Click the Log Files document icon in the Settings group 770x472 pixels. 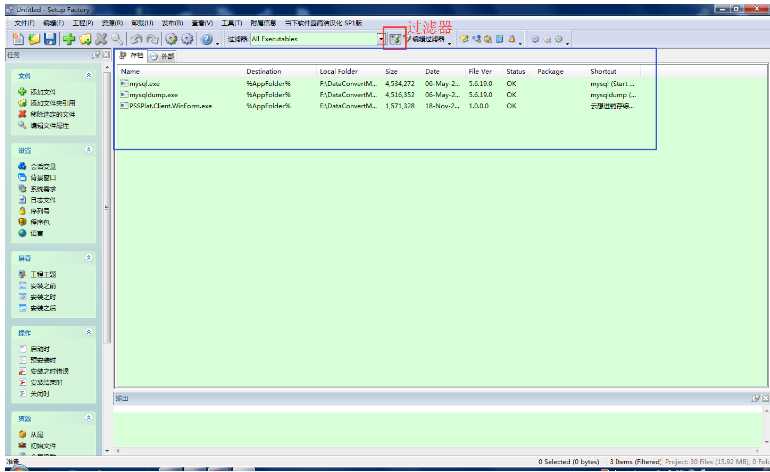pyautogui.click(x=22, y=199)
